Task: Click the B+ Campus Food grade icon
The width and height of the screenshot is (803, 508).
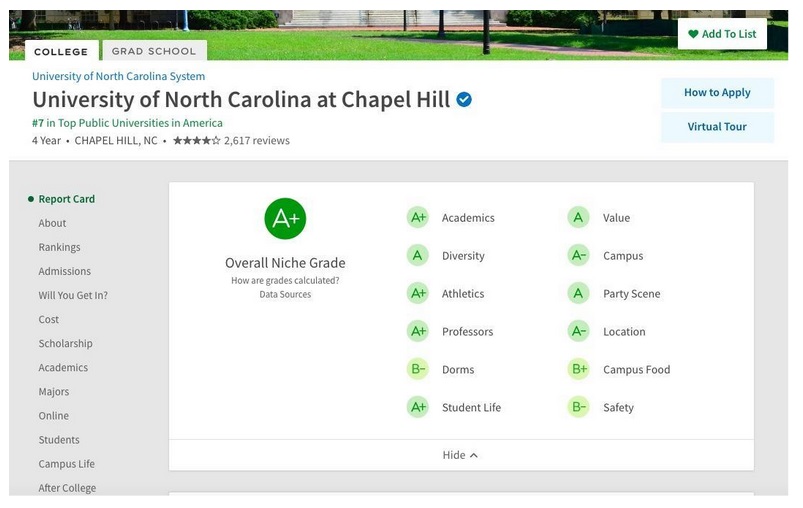Action: pyautogui.click(x=578, y=370)
